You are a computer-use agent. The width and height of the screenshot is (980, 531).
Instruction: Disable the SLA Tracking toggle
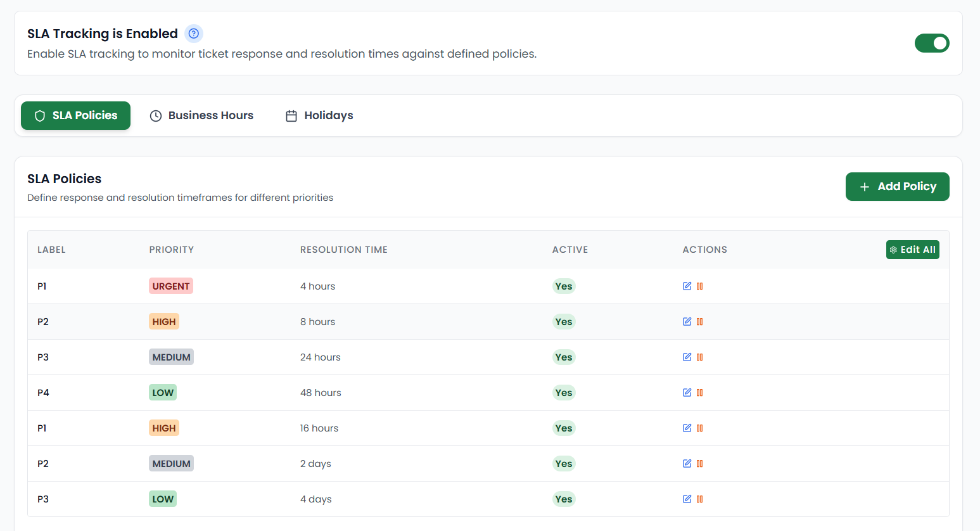click(932, 42)
